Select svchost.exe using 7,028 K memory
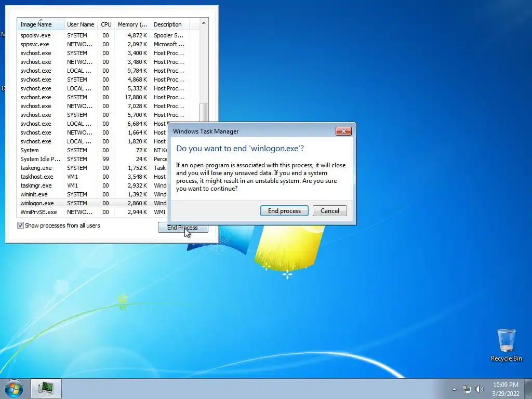Screen dimensions: 532x399 [x=108, y=106]
